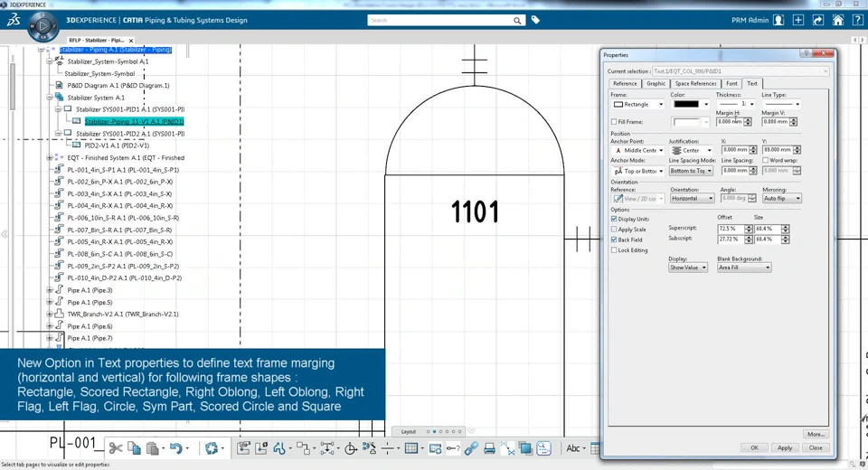Click the plus add icon in top bar
The image size is (868, 470).
798,20
